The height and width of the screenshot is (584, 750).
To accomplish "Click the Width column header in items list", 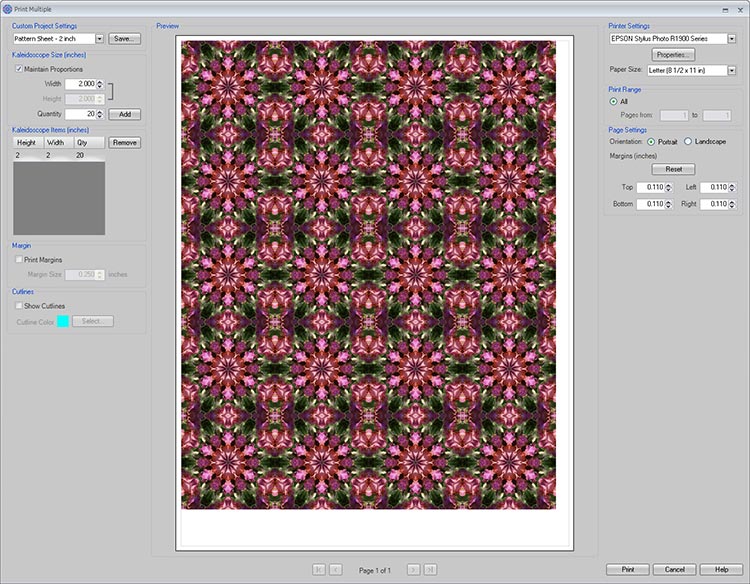I will pyautogui.click(x=58, y=143).
